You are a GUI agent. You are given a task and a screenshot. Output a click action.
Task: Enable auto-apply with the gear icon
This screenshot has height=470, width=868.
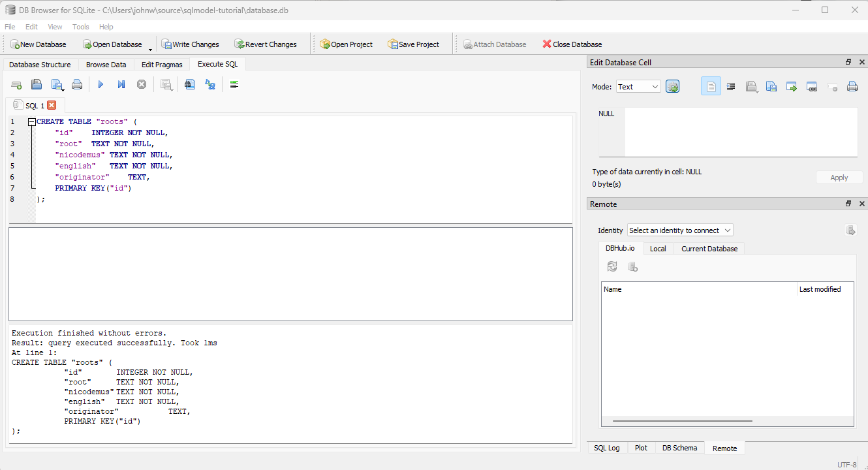point(672,86)
